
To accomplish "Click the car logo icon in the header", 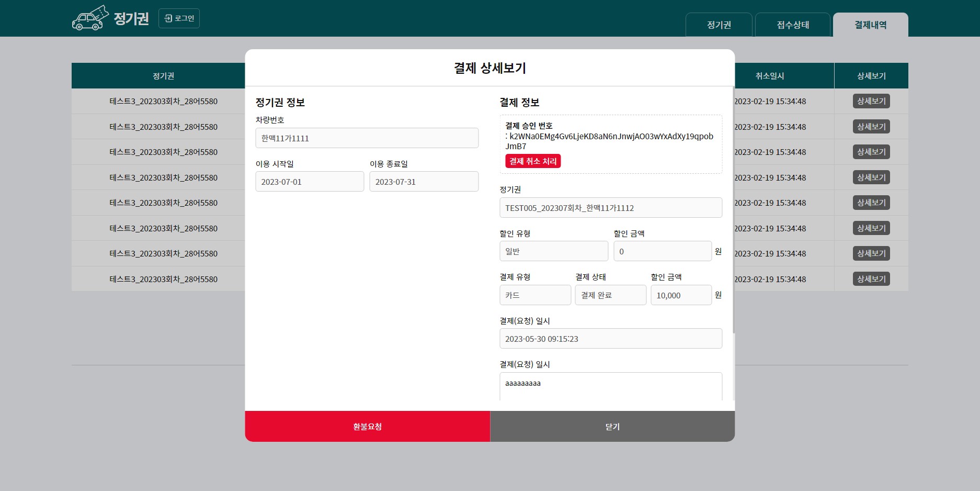I will (x=88, y=18).
